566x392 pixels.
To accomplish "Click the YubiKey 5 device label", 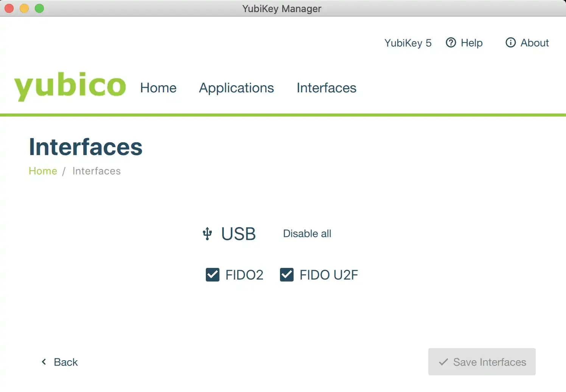I will 408,43.
